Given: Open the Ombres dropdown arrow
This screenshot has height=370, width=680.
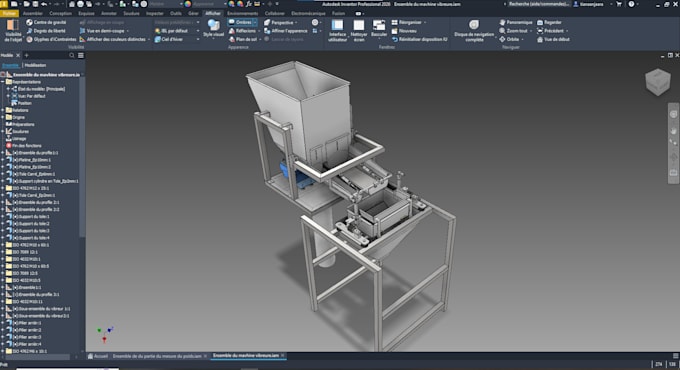Looking at the screenshot, I should click(x=255, y=23).
